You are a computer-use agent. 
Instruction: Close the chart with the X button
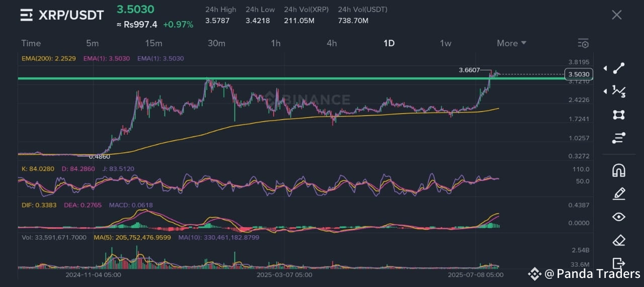coord(616,15)
